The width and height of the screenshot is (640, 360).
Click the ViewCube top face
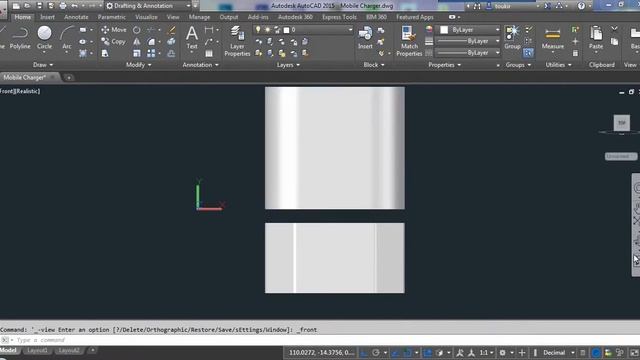622,123
